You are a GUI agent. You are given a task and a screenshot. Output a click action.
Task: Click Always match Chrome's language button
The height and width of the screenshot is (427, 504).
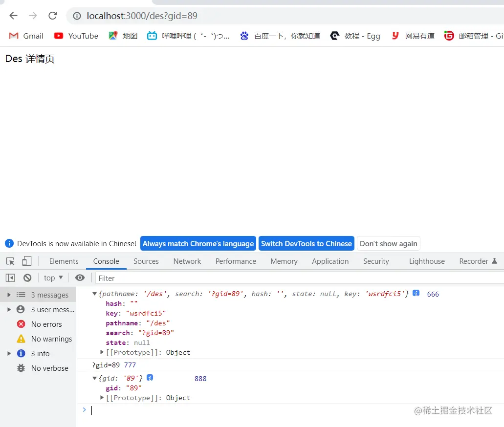point(198,243)
